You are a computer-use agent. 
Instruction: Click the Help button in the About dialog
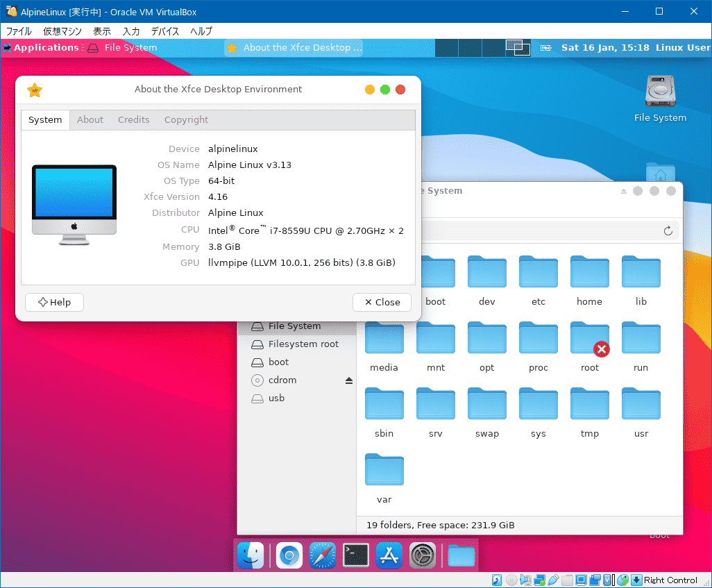[55, 302]
